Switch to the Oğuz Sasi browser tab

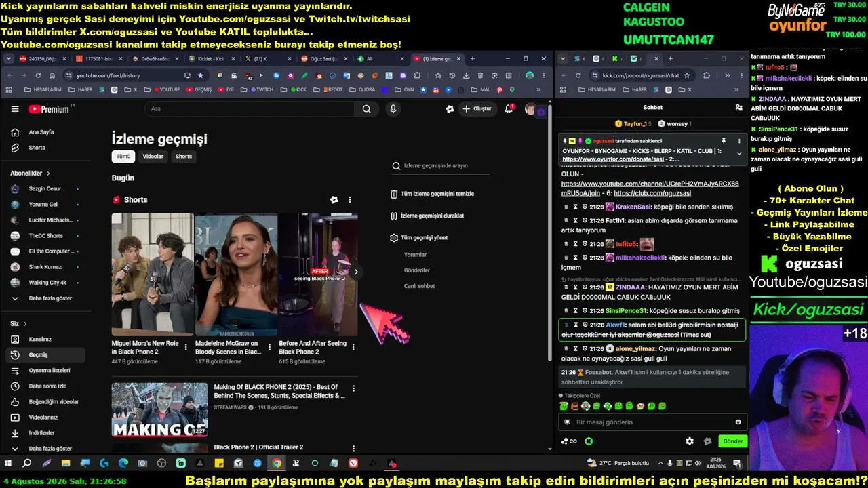325,59
